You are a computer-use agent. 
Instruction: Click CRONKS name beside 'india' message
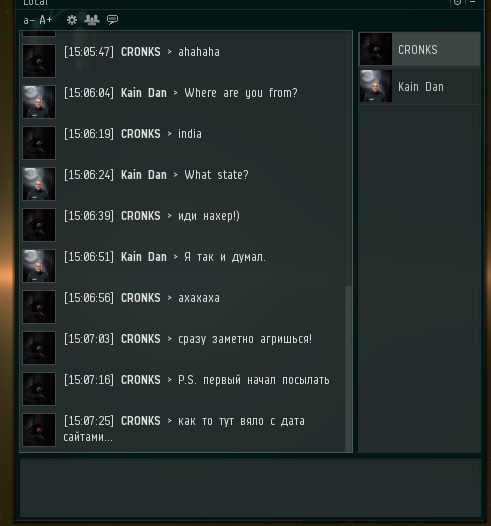click(x=141, y=134)
